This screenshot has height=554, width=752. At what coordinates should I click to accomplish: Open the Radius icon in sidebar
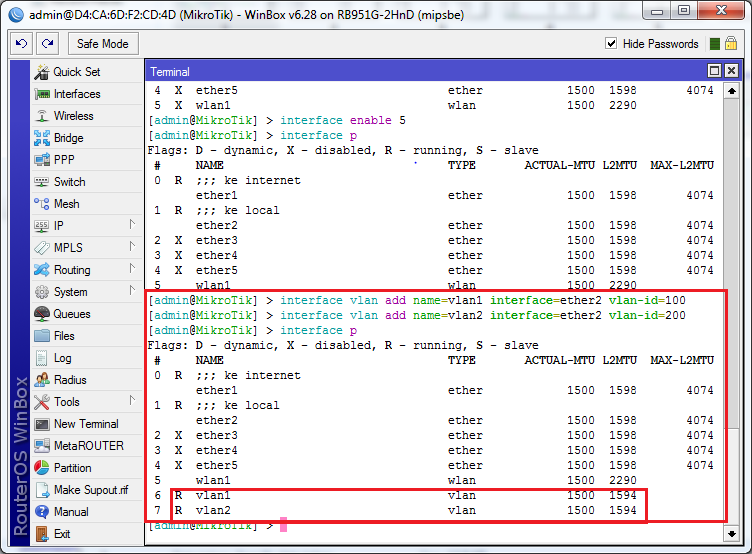tap(42, 380)
